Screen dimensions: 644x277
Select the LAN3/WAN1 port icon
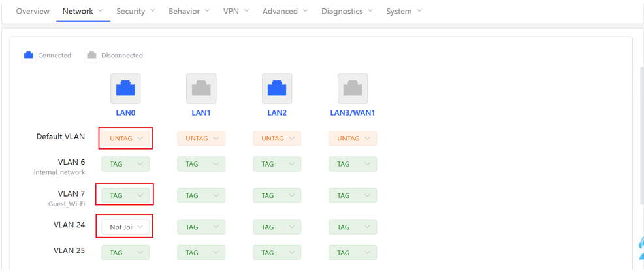(x=353, y=88)
